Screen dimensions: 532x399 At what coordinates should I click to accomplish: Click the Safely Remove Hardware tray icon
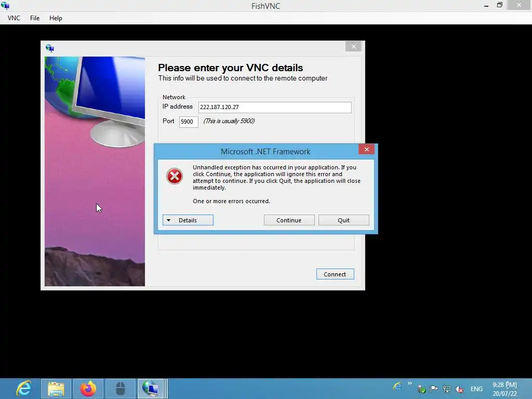click(422, 389)
